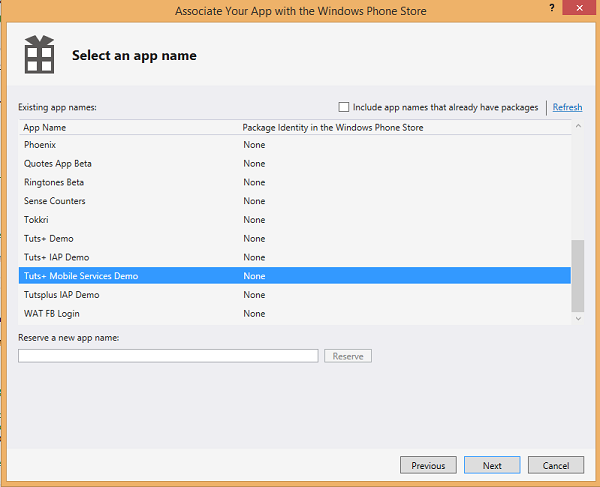
Task: Click the App Name column header
Action: tap(44, 127)
